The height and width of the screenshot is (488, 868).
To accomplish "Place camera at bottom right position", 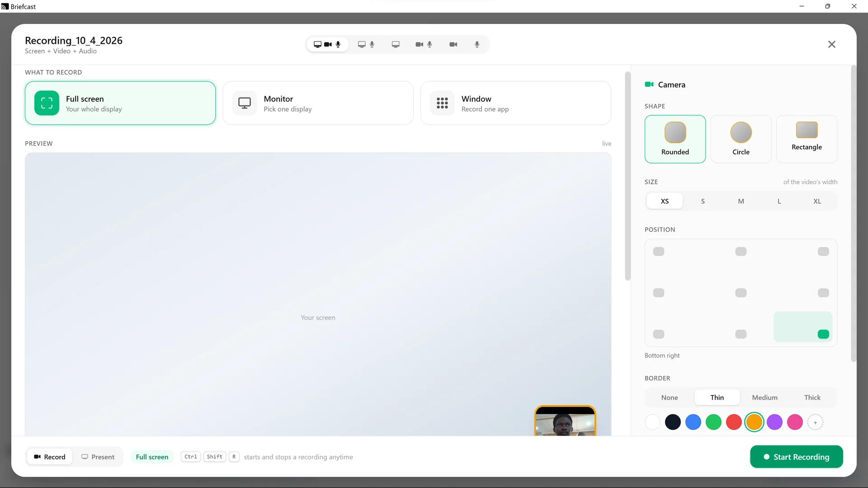I will pyautogui.click(x=823, y=334).
